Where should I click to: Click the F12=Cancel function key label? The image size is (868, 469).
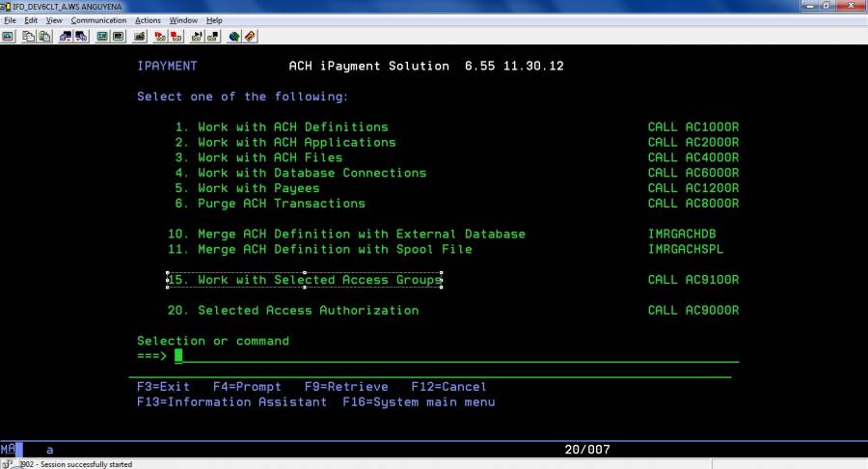point(449,387)
